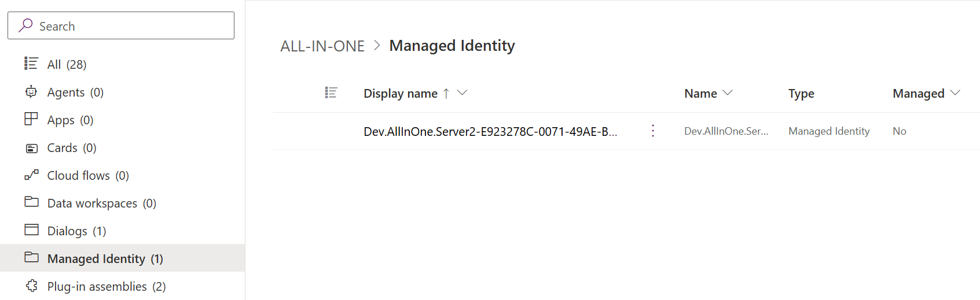This screenshot has height=300, width=980.
Task: Click the search magnifier icon
Action: (25, 25)
